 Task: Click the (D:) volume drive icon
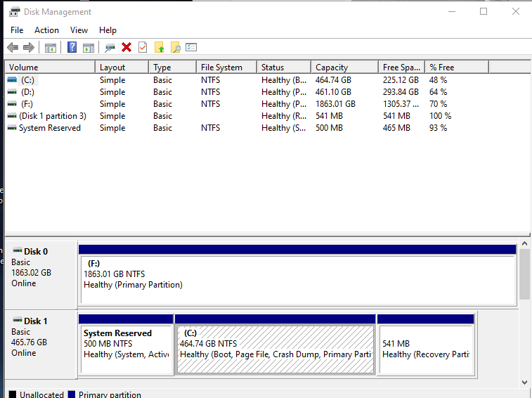point(12,91)
